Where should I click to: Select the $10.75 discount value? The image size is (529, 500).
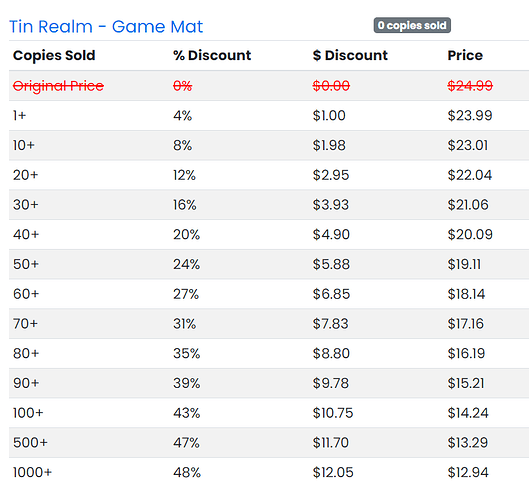click(333, 413)
